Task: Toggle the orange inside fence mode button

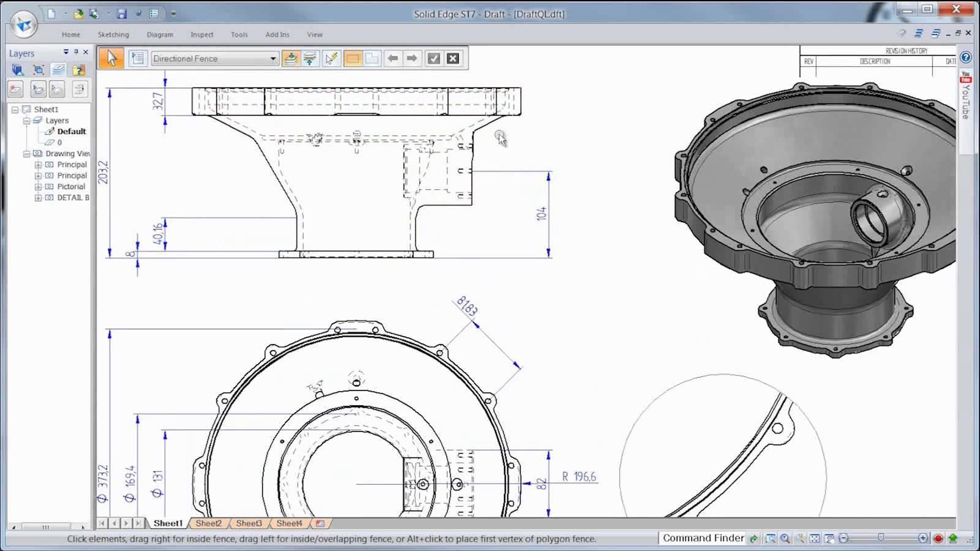Action: [x=353, y=58]
